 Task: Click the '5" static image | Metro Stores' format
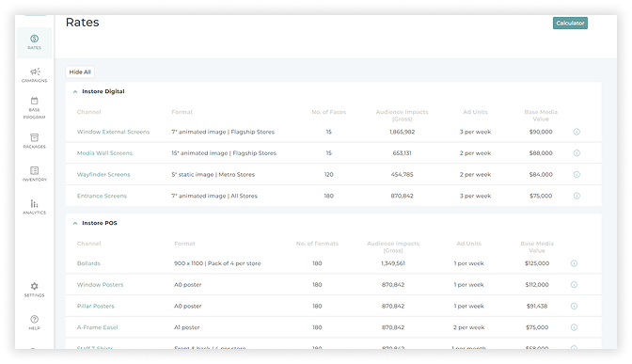tap(213, 175)
